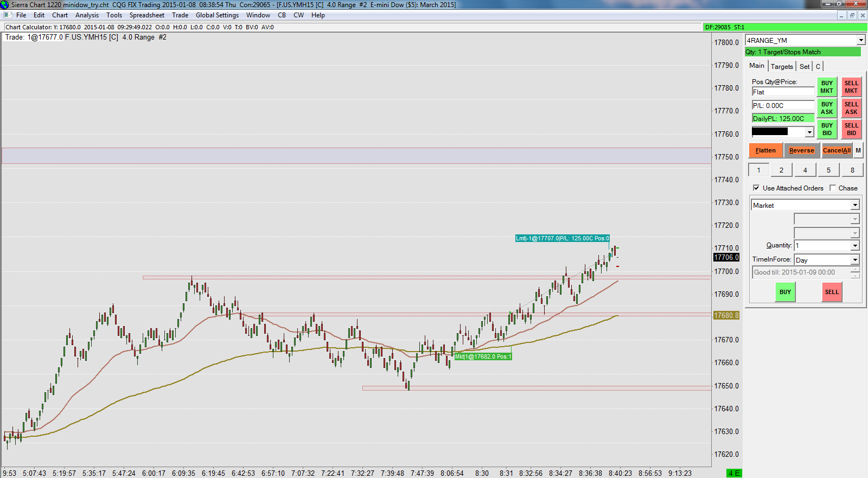
Task: Switch to the Set tab
Action: click(805, 67)
